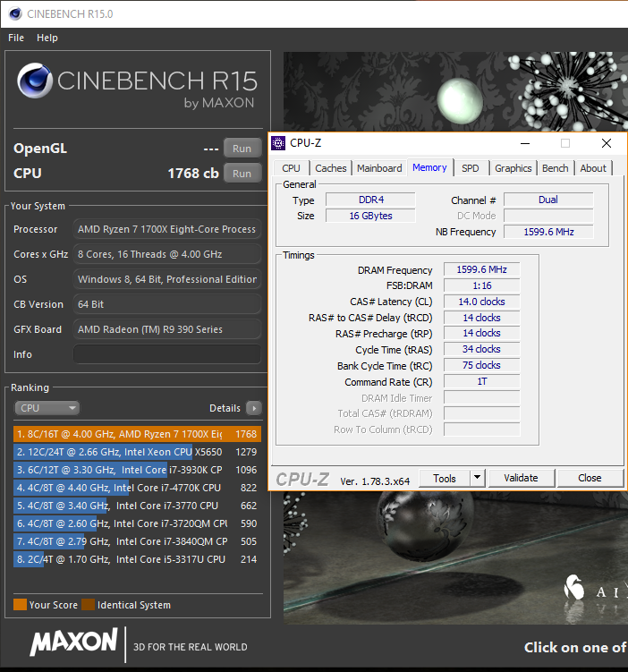Image resolution: width=628 pixels, height=672 pixels.
Task: Switch to the Mainboard tab in CPU-Z
Action: click(379, 168)
